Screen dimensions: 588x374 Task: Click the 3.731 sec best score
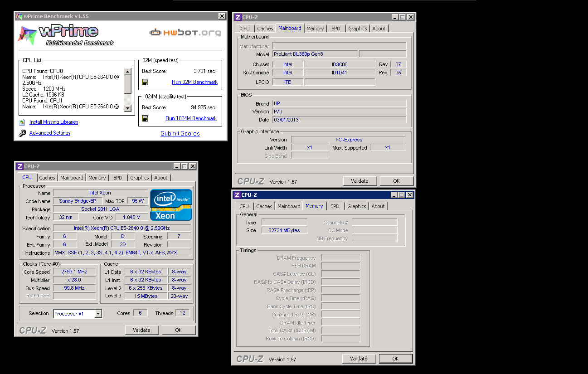pyautogui.click(x=204, y=71)
